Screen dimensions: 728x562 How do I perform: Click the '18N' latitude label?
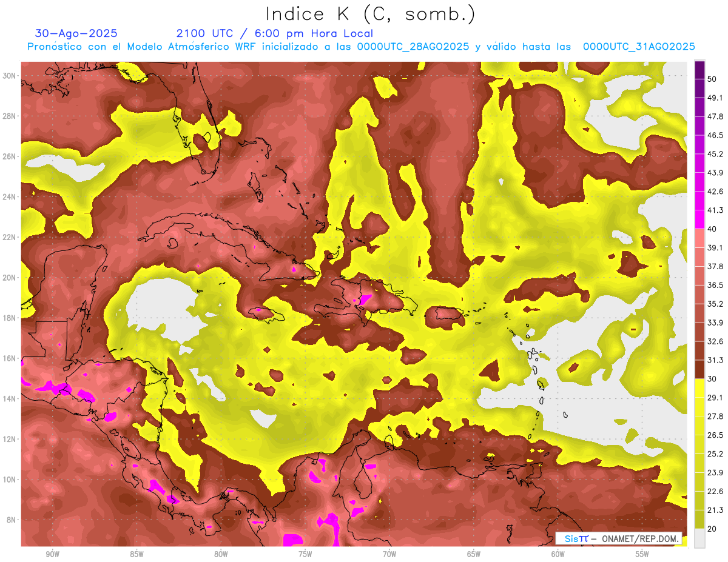[x=10, y=318]
